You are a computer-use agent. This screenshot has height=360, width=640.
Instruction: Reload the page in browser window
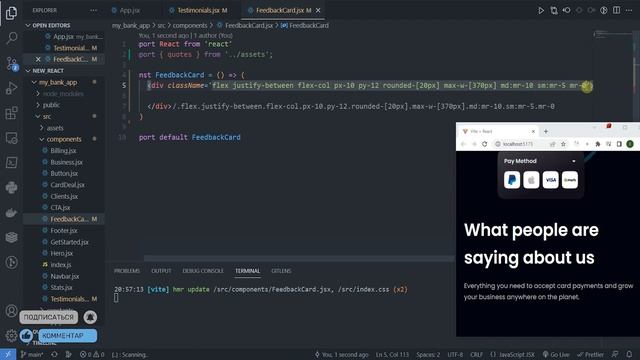pos(484,144)
